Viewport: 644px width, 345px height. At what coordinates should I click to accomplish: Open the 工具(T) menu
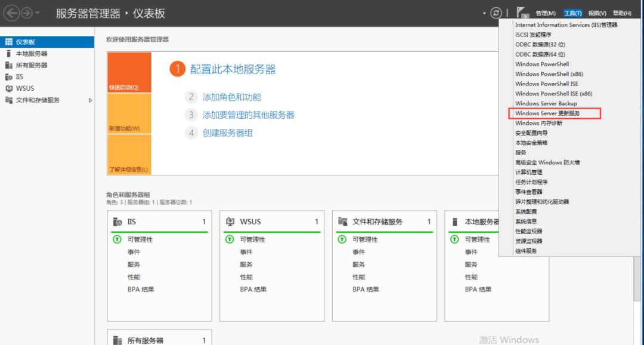572,14
